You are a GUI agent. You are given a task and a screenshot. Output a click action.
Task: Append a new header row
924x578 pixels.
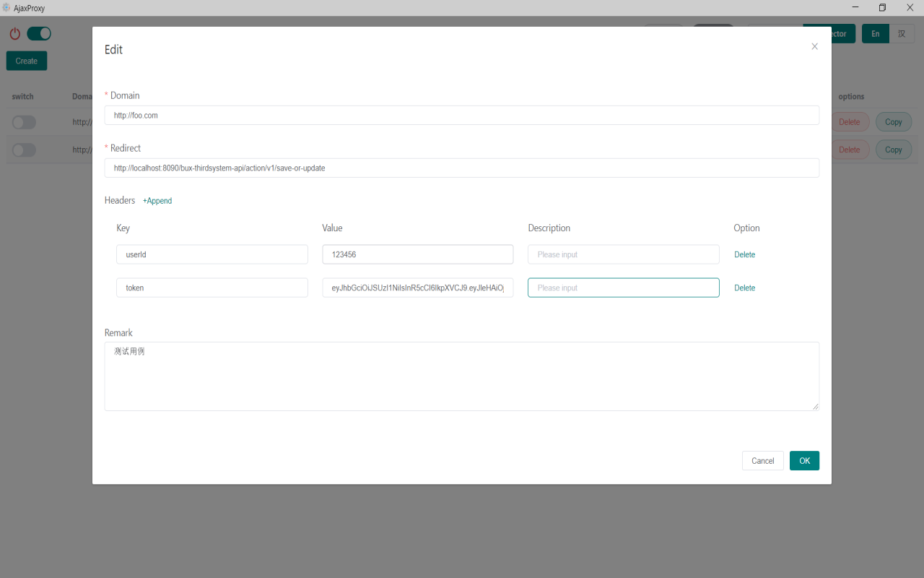(157, 201)
